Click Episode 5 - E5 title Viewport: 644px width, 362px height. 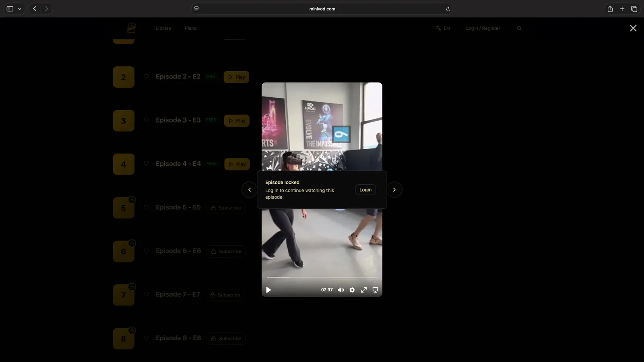pos(178,207)
